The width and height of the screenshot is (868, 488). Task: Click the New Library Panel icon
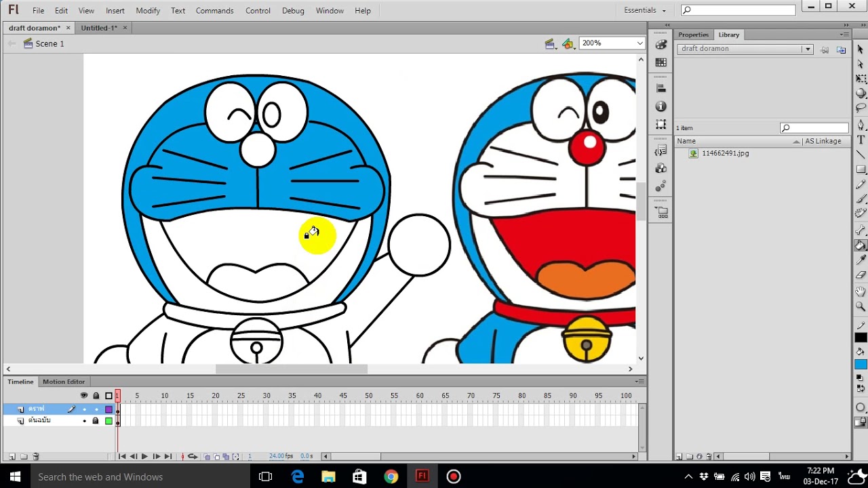(841, 49)
